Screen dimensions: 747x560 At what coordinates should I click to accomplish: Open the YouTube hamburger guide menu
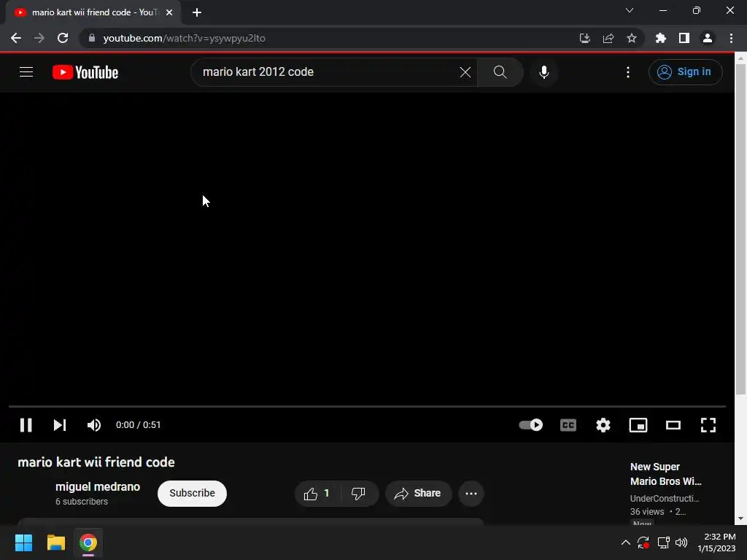click(x=26, y=72)
